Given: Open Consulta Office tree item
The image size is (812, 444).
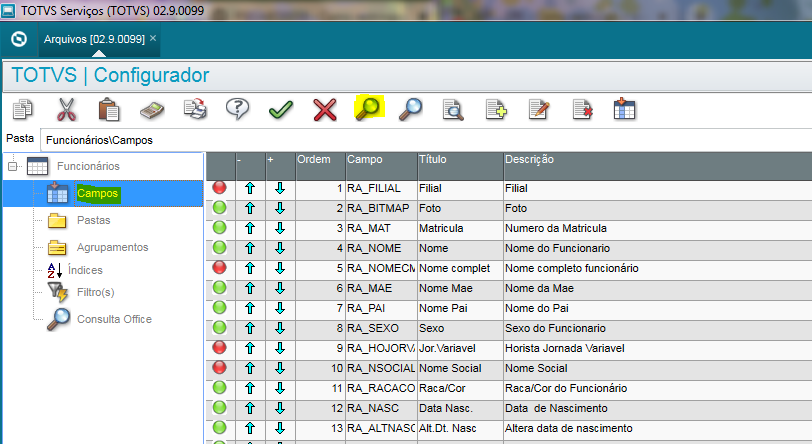Looking at the screenshot, I should point(114,319).
